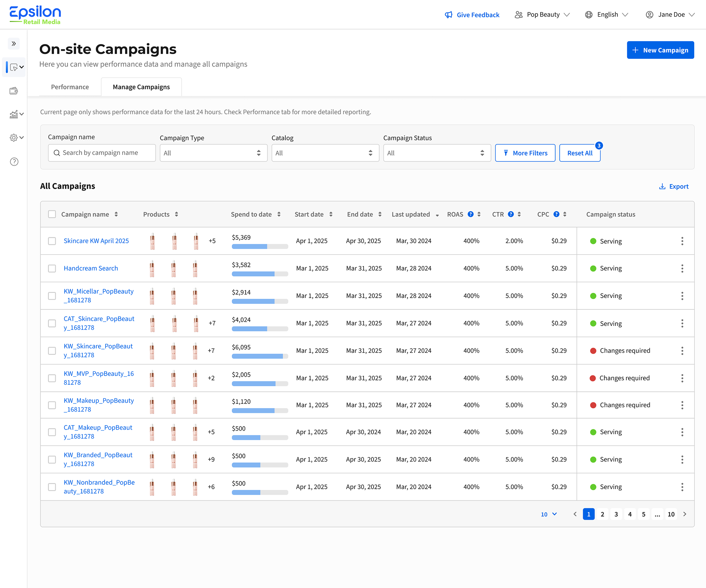Switch to the Performance tab
The height and width of the screenshot is (588, 706).
(x=70, y=87)
